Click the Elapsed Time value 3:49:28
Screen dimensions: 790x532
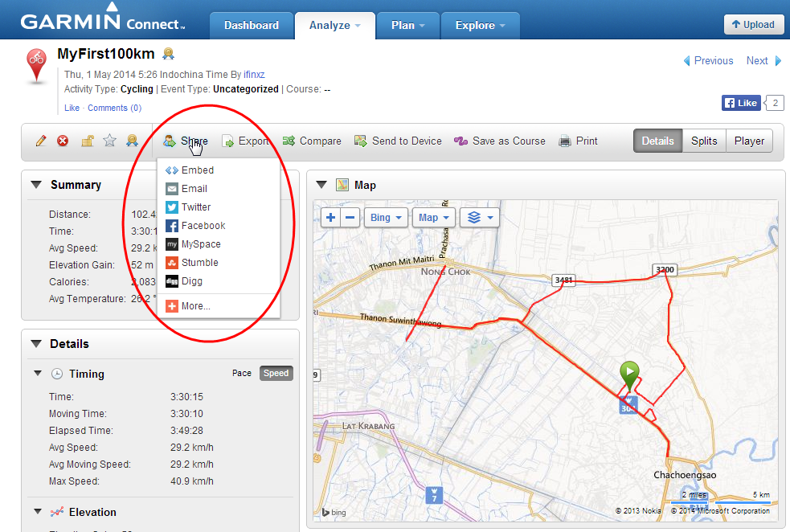pyautogui.click(x=186, y=431)
